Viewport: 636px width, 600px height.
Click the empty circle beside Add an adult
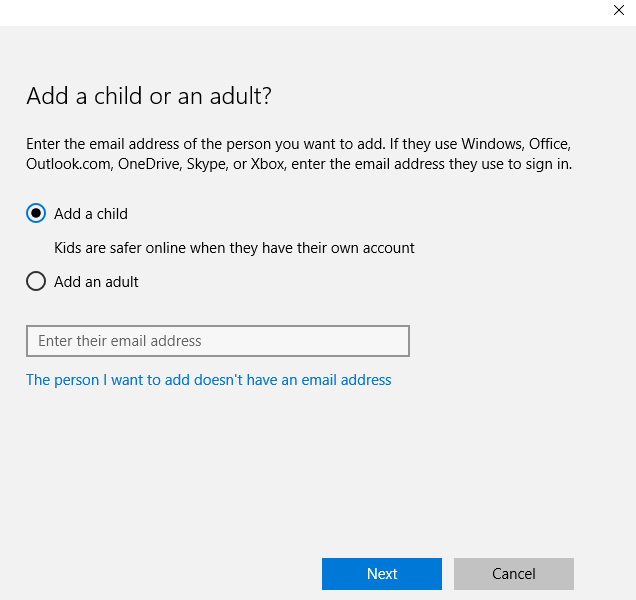tap(36, 281)
